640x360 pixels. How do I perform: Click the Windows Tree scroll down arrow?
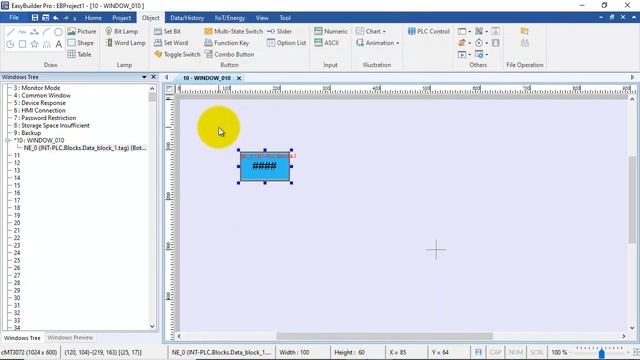point(152,327)
